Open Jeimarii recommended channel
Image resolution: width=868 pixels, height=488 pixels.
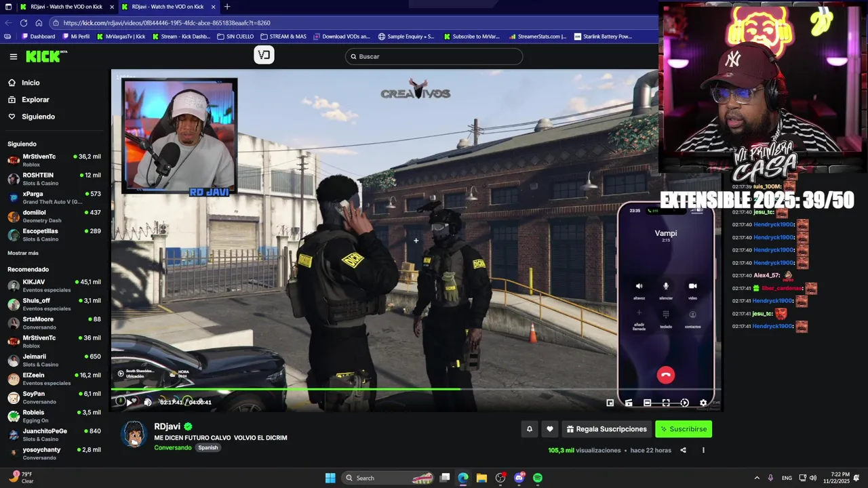54,360
